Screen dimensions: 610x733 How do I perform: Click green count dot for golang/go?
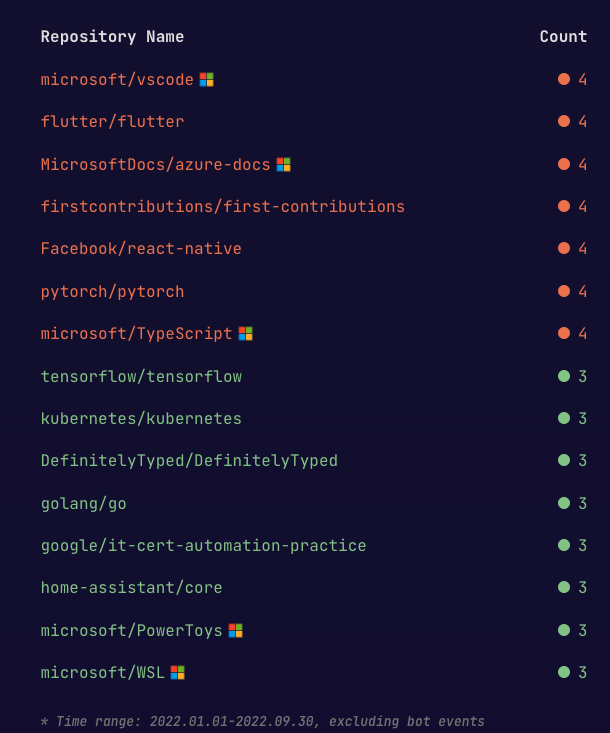pyautogui.click(x=564, y=503)
